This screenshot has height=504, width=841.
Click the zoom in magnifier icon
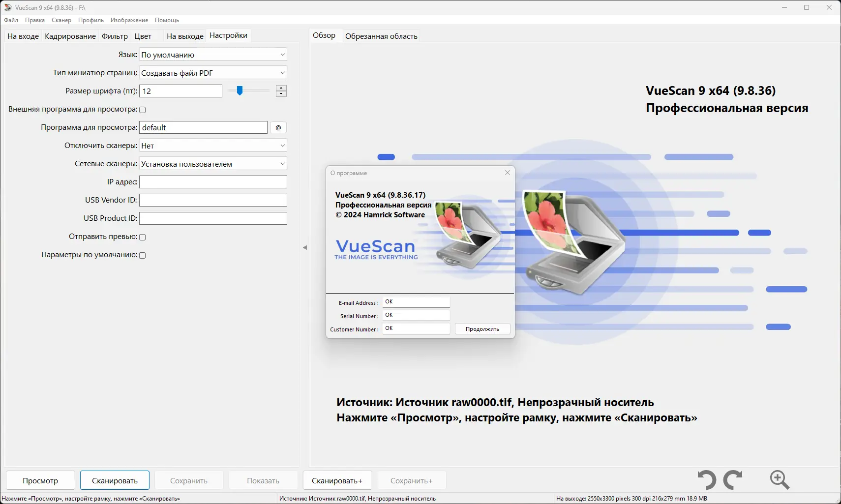point(780,479)
